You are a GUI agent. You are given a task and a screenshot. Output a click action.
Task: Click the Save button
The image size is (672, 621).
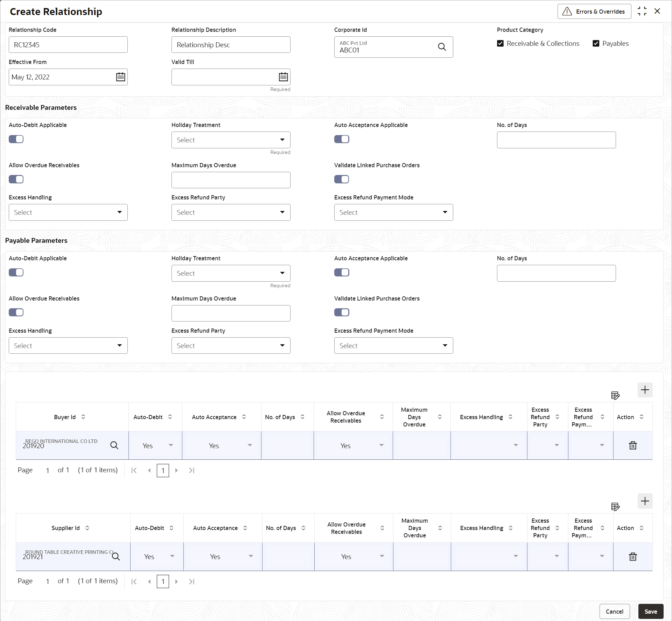[650, 611]
